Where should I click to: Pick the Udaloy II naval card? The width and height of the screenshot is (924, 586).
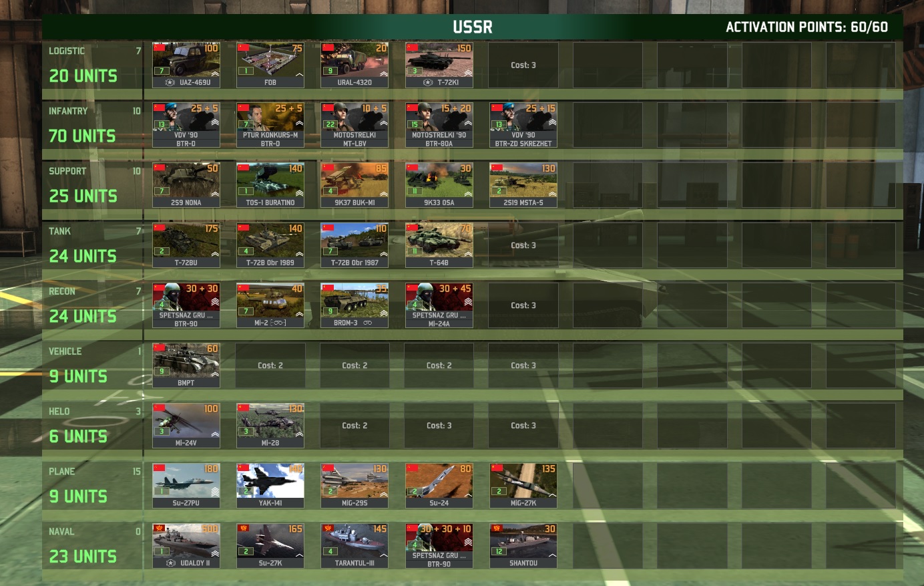click(x=186, y=545)
